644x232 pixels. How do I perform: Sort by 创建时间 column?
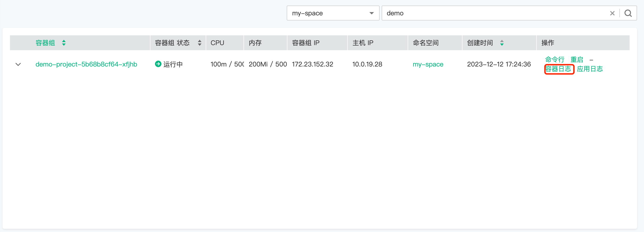[502, 43]
